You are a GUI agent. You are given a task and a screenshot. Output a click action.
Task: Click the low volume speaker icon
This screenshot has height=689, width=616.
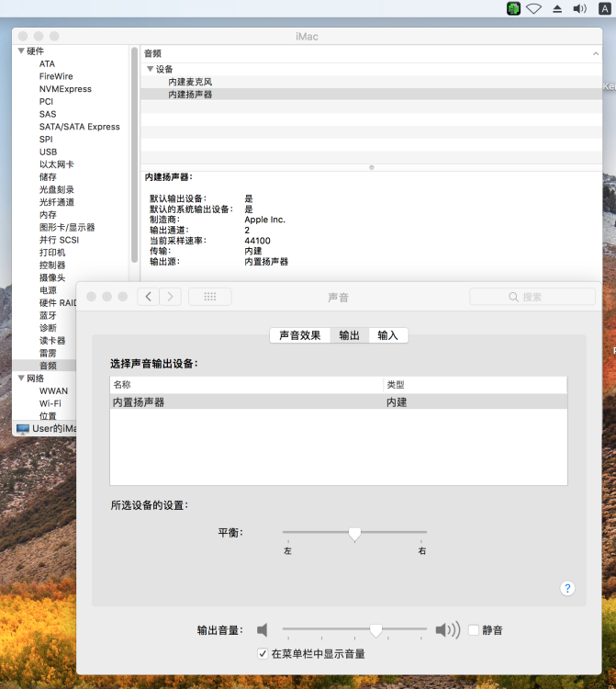[x=263, y=630]
